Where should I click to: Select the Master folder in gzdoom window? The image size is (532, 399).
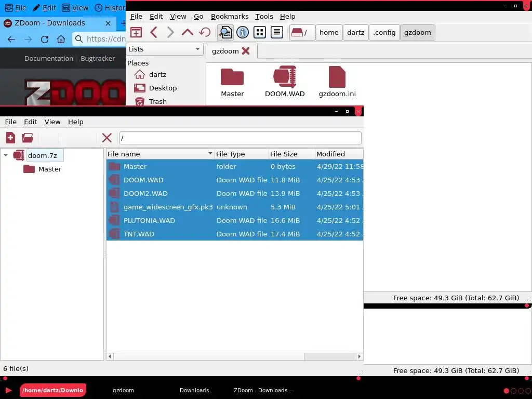point(232,82)
